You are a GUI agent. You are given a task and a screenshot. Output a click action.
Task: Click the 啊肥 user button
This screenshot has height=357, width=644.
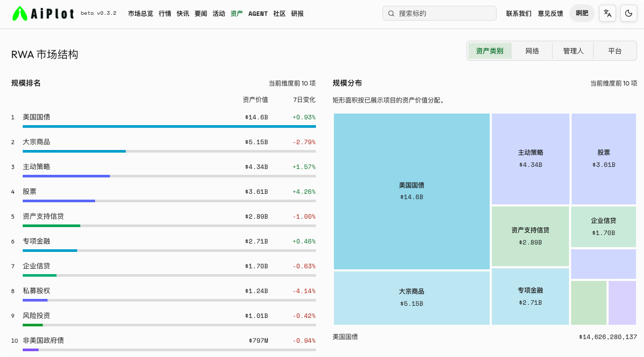tap(582, 13)
